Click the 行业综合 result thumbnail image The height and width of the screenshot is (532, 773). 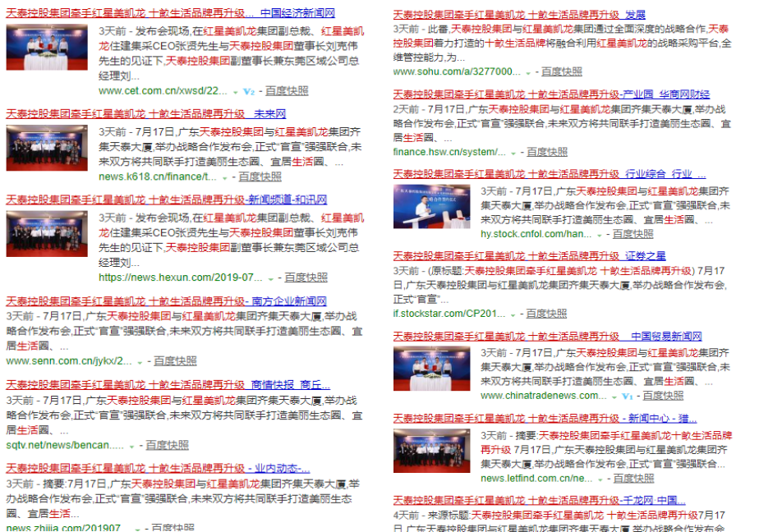point(432,206)
